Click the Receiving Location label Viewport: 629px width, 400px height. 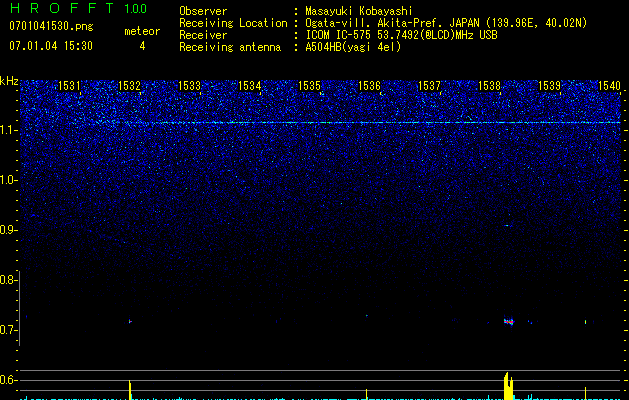click(233, 23)
